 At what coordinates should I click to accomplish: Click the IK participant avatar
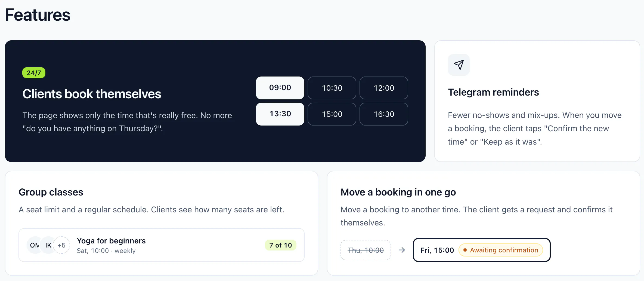(48, 245)
